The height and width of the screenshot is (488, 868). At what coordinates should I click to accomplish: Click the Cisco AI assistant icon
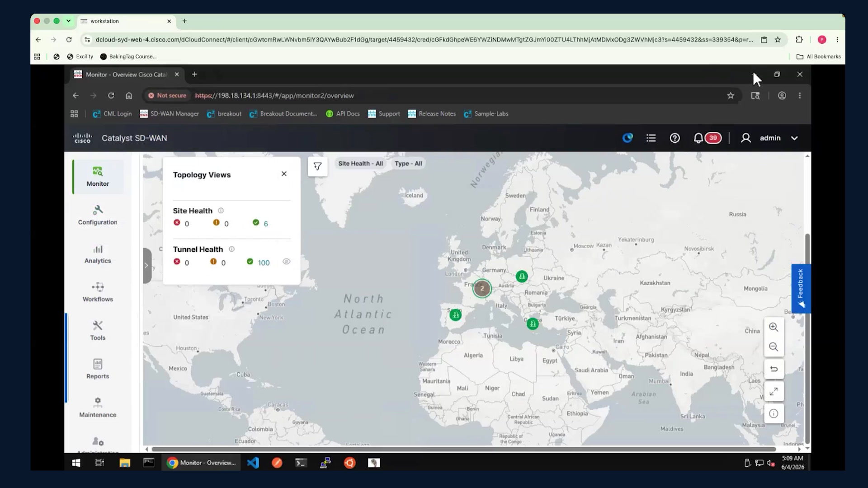627,138
